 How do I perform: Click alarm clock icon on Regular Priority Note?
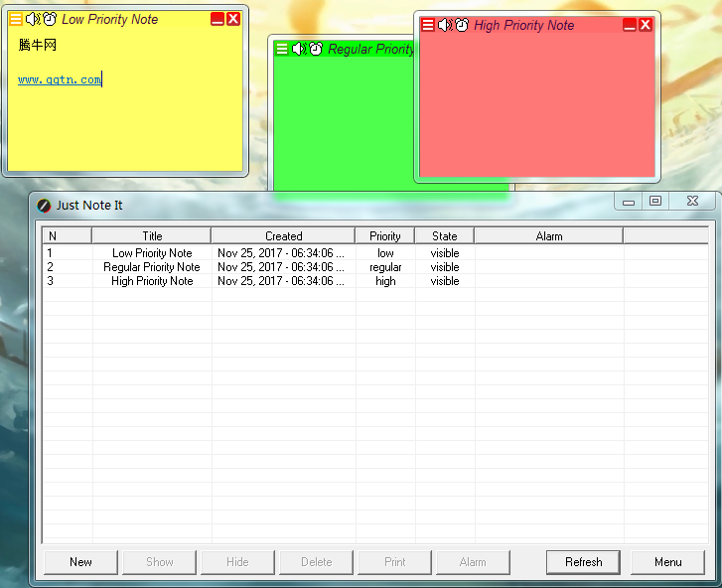pos(316,49)
